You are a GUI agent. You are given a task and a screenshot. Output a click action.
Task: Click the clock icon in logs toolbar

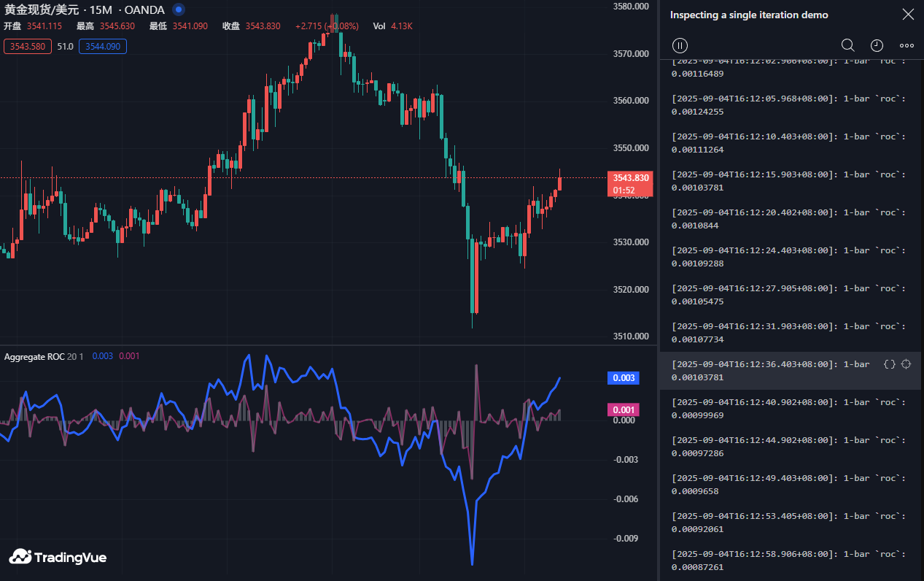[x=877, y=45]
